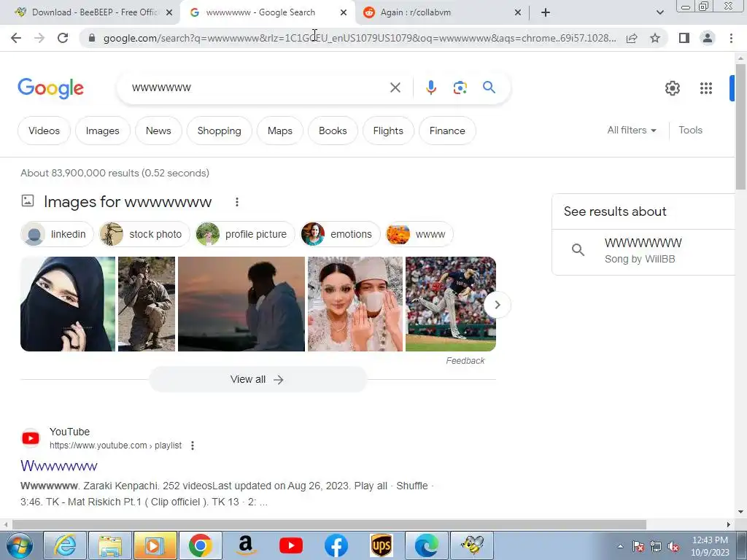
Task: Open the baseball pitcher image thumbnail
Action: click(451, 304)
